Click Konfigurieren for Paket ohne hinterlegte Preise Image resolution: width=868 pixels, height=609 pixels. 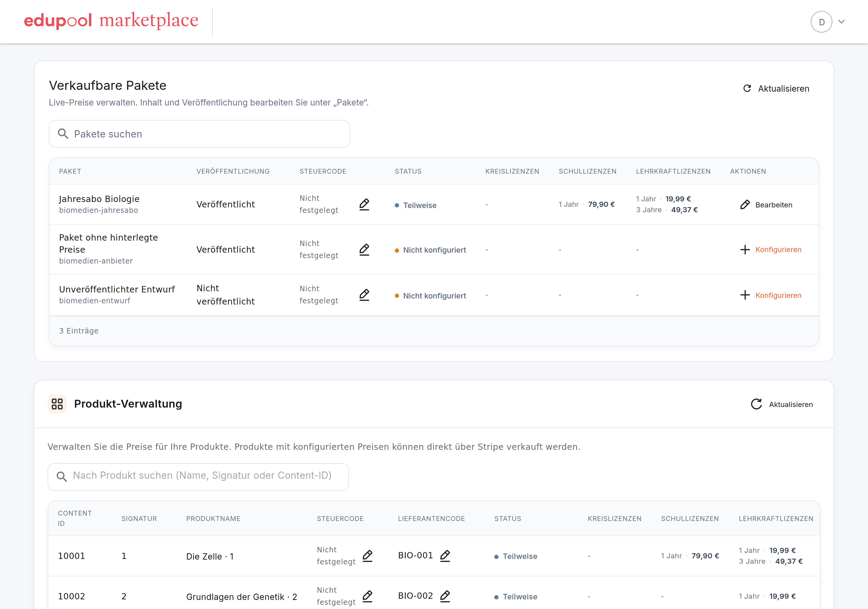pos(770,250)
